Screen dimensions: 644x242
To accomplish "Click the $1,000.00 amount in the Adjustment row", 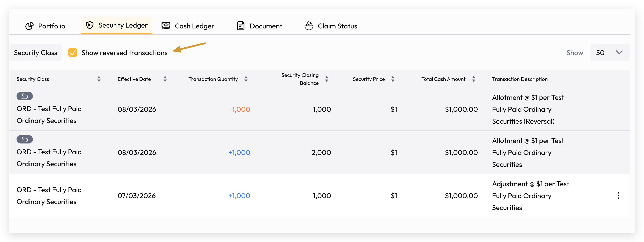I will pyautogui.click(x=461, y=196).
